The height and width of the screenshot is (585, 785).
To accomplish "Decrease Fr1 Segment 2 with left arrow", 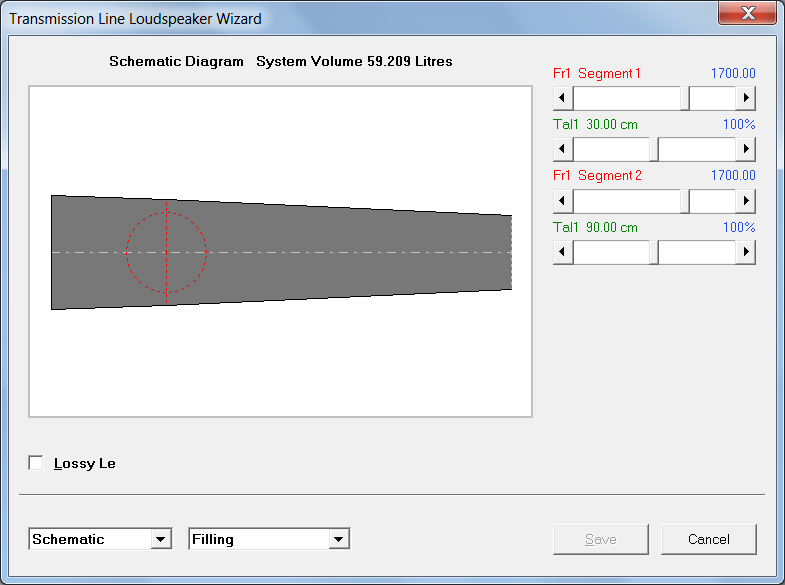I will 563,201.
